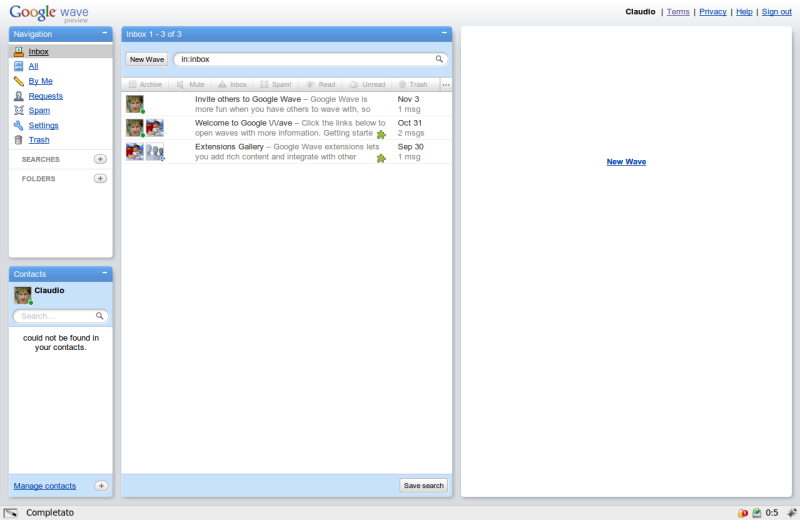Open the Terms link
This screenshot has width=800, height=520.
[x=678, y=12]
